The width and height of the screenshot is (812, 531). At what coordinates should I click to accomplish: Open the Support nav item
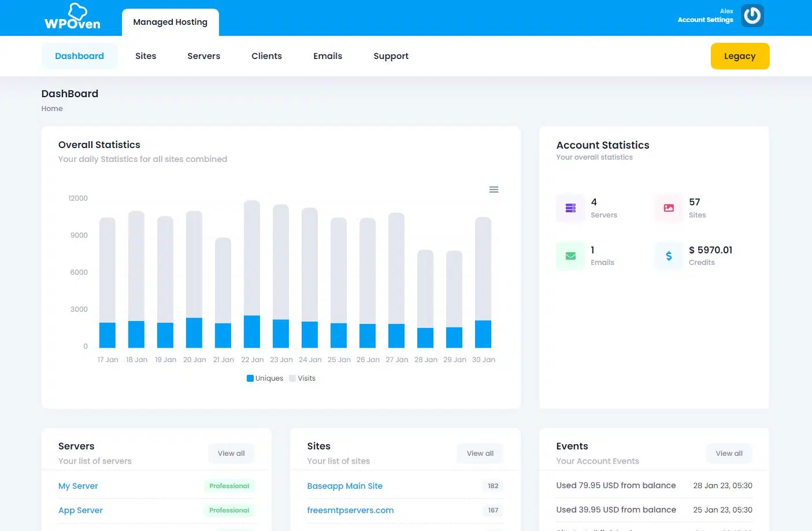(391, 56)
